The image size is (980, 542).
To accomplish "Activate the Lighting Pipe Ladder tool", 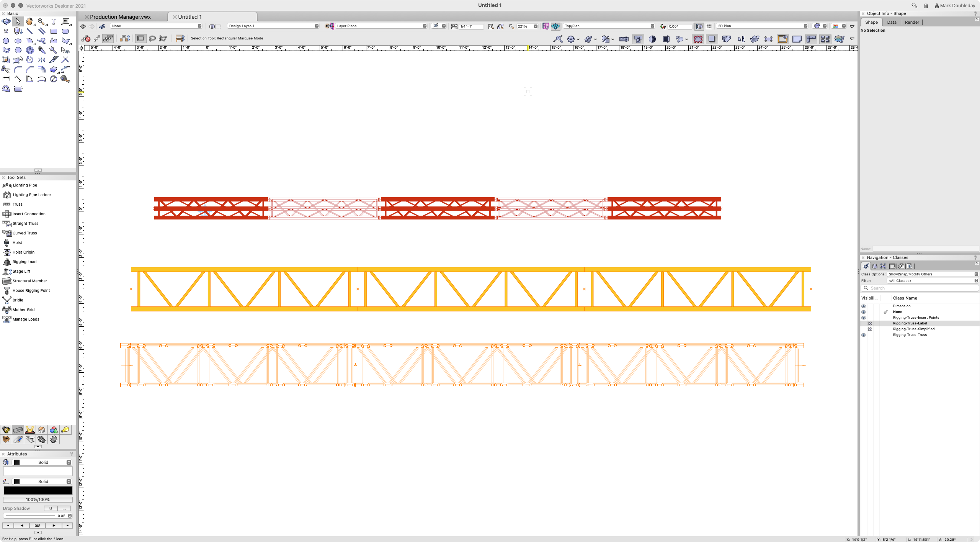I will (31, 195).
